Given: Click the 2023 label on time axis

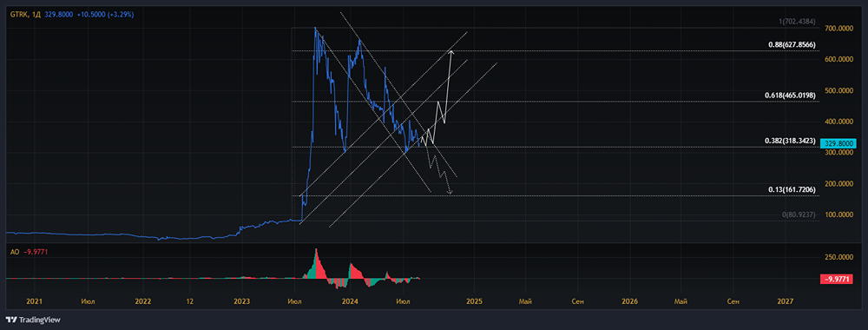Looking at the screenshot, I should pos(242,301).
